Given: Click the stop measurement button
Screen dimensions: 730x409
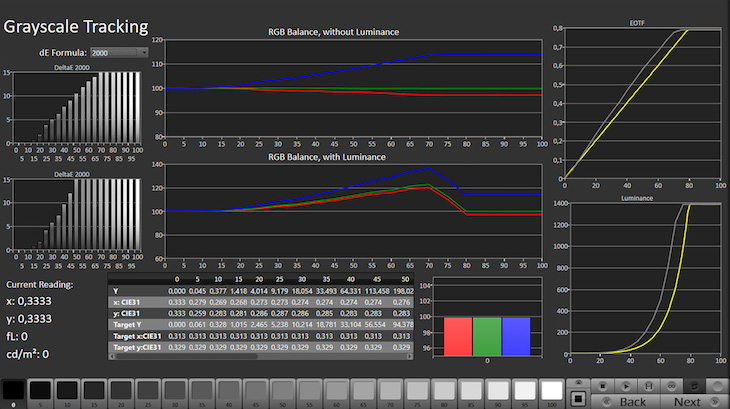Looking at the screenshot, I should pos(602,386).
